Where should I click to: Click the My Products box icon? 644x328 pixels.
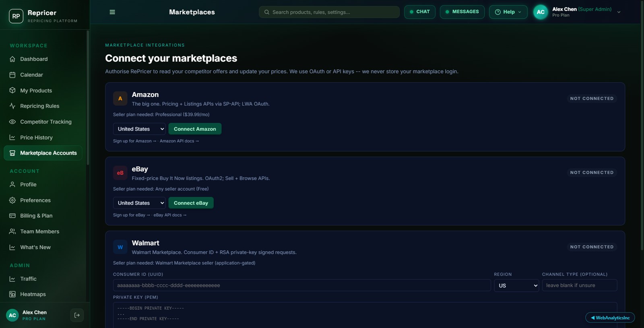(12, 91)
